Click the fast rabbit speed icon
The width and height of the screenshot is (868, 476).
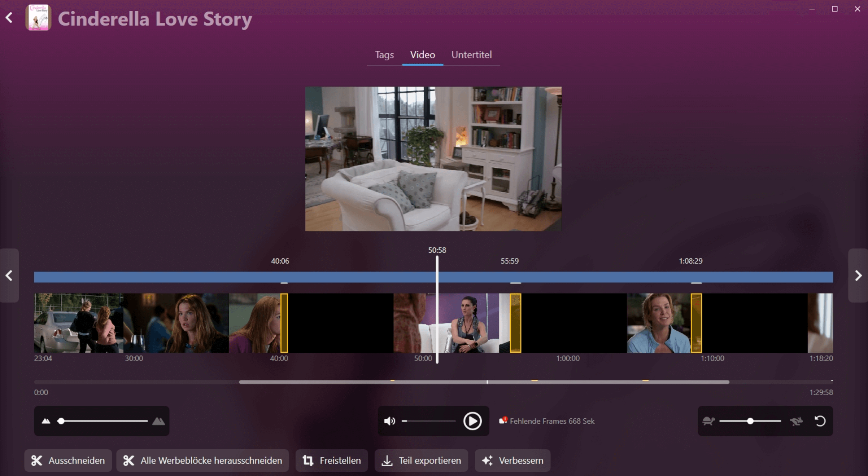click(x=796, y=421)
